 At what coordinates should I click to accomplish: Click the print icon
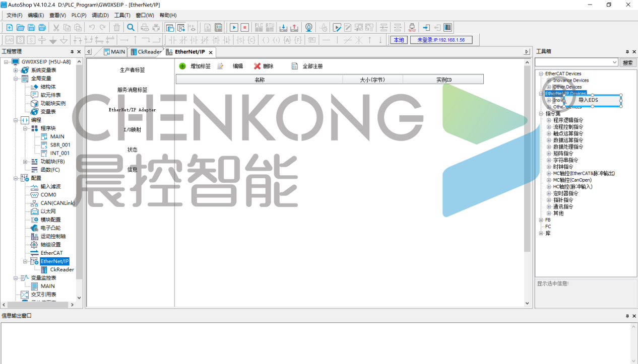pos(156,27)
